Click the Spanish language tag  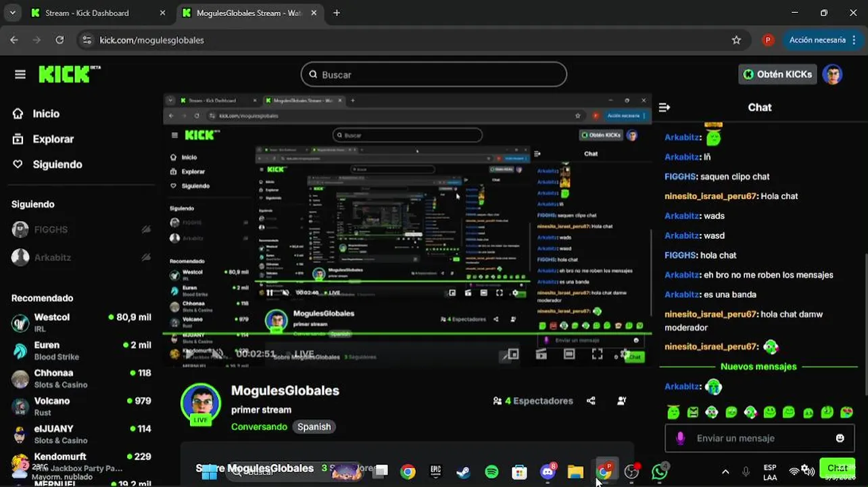314,427
